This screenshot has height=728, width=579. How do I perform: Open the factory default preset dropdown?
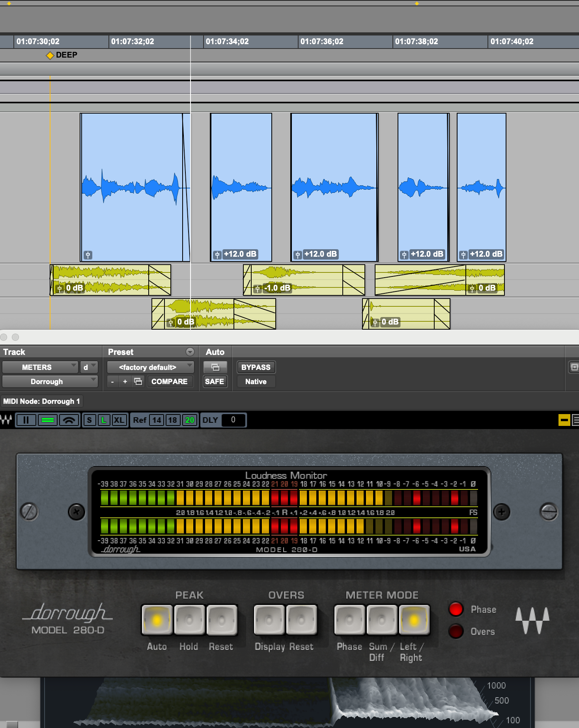point(150,367)
